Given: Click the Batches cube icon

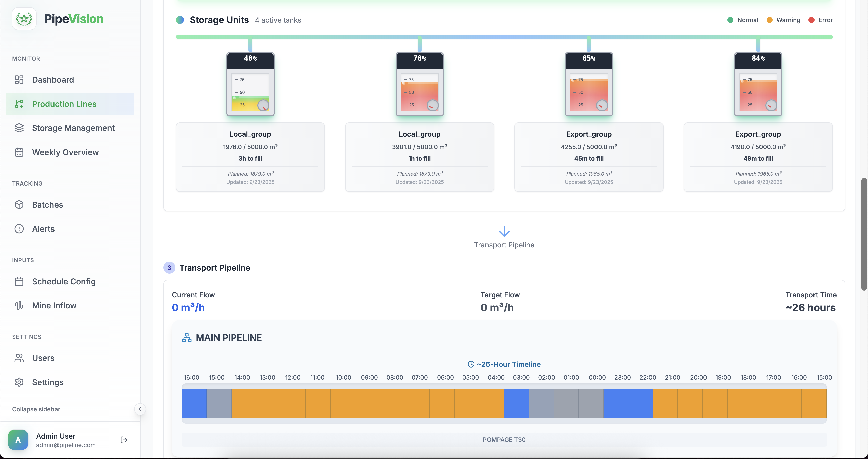Looking at the screenshot, I should 19,205.
